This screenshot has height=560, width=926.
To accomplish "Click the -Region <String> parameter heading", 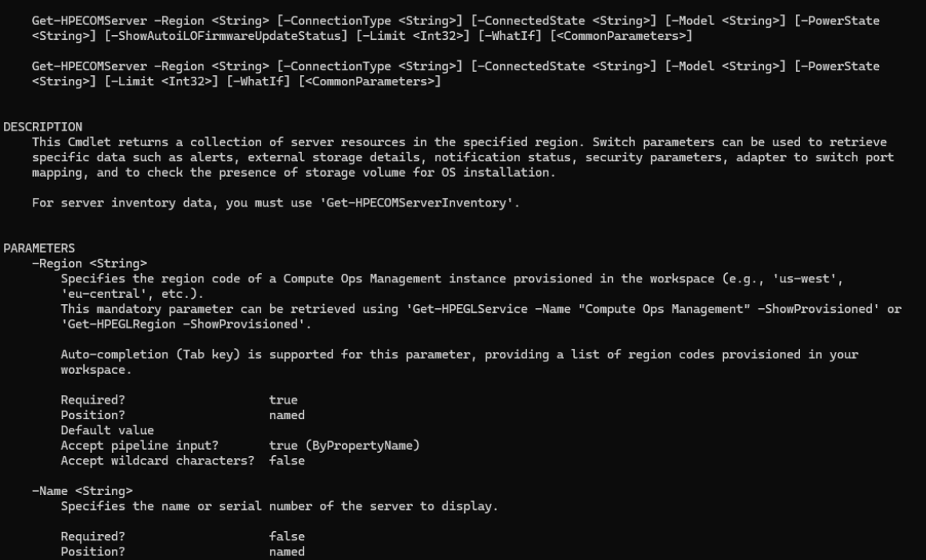I will [x=89, y=264].
